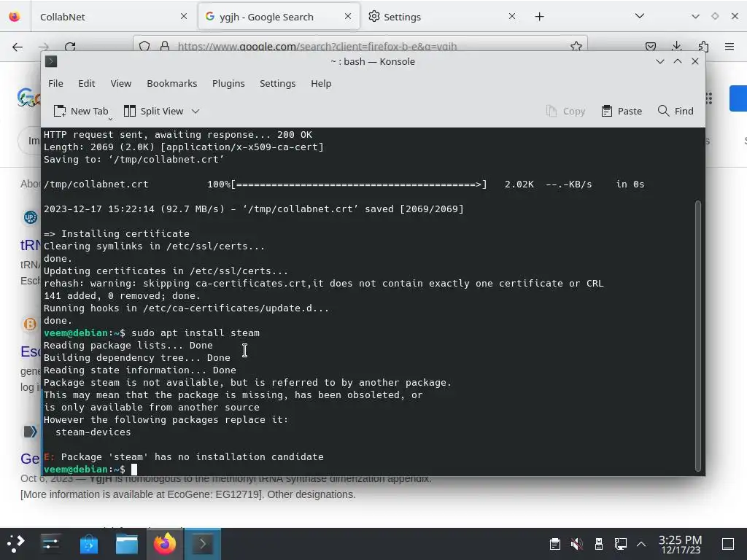Expand hidden system tray icons
Viewport: 747px width, 560px height.
[x=641, y=543]
